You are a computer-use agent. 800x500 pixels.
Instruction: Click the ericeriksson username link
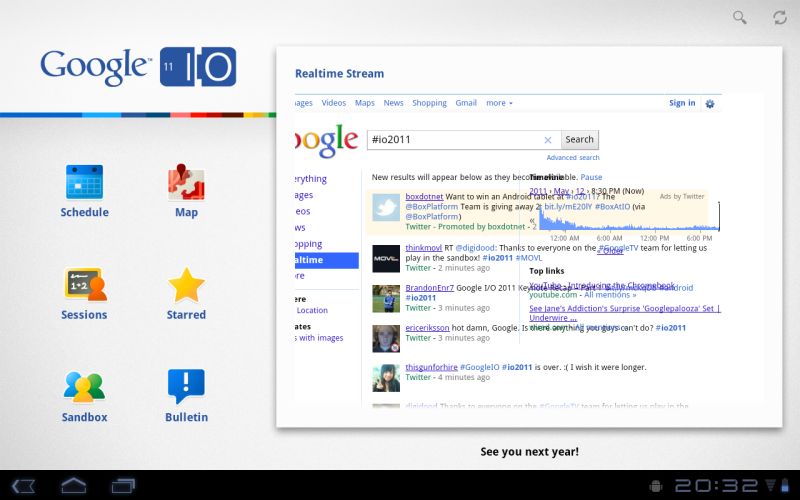[428, 328]
